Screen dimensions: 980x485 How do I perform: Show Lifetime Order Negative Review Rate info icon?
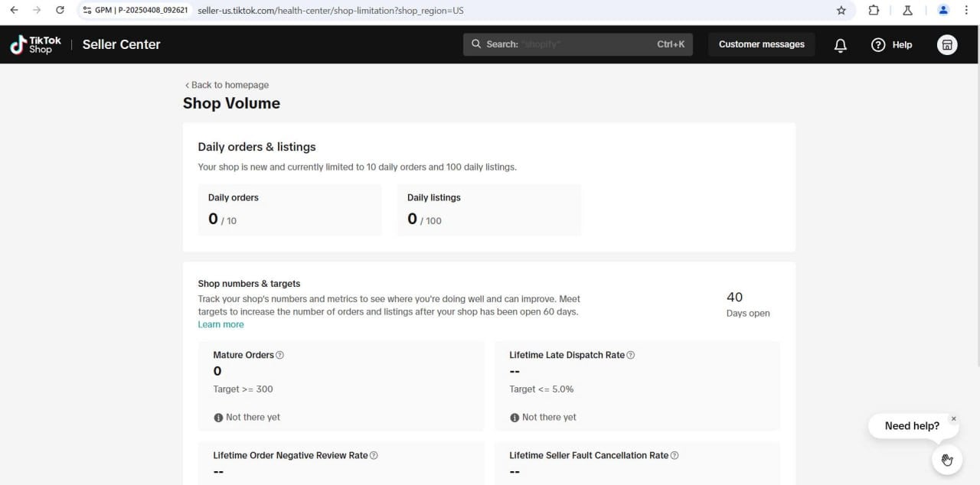(x=374, y=455)
